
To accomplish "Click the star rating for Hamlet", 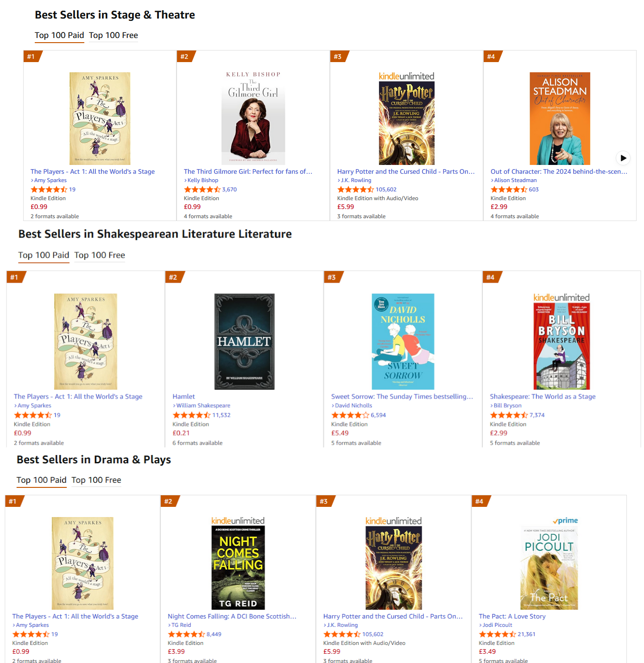I will click(191, 415).
